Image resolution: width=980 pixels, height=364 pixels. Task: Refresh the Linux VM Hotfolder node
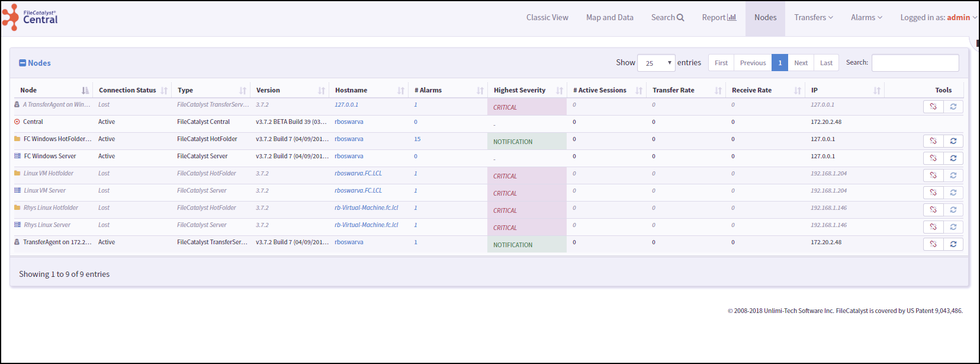[953, 175]
